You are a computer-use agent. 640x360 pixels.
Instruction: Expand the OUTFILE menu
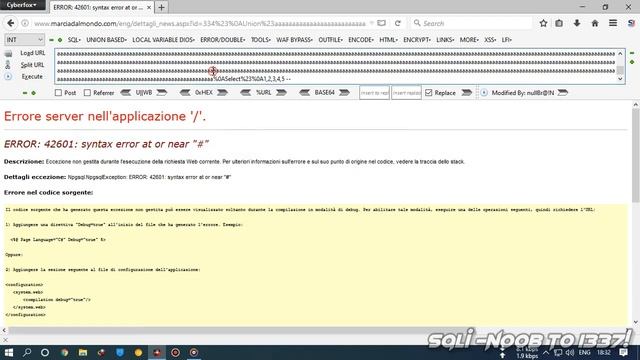(x=330, y=40)
